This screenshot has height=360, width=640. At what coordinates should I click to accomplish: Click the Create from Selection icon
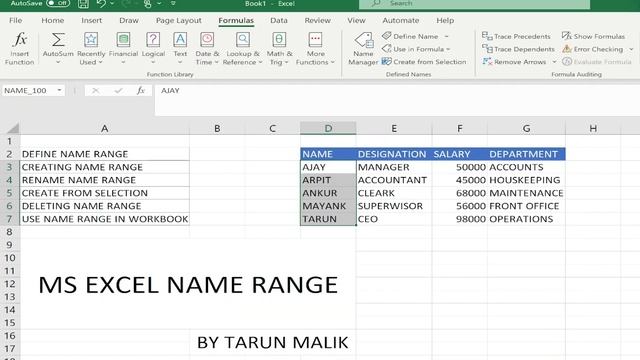point(387,62)
